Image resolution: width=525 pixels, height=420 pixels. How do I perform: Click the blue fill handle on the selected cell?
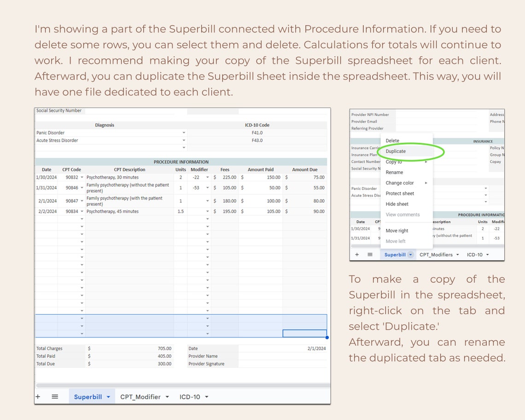pyautogui.click(x=327, y=337)
